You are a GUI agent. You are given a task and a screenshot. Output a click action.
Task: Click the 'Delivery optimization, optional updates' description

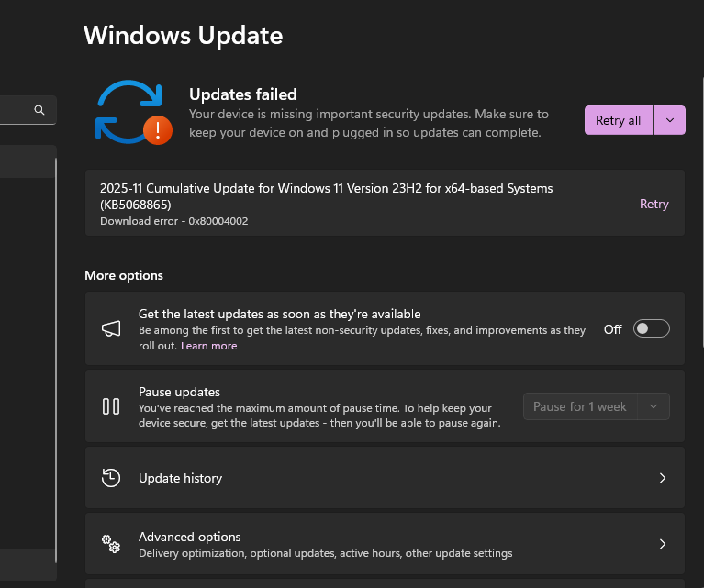326,553
